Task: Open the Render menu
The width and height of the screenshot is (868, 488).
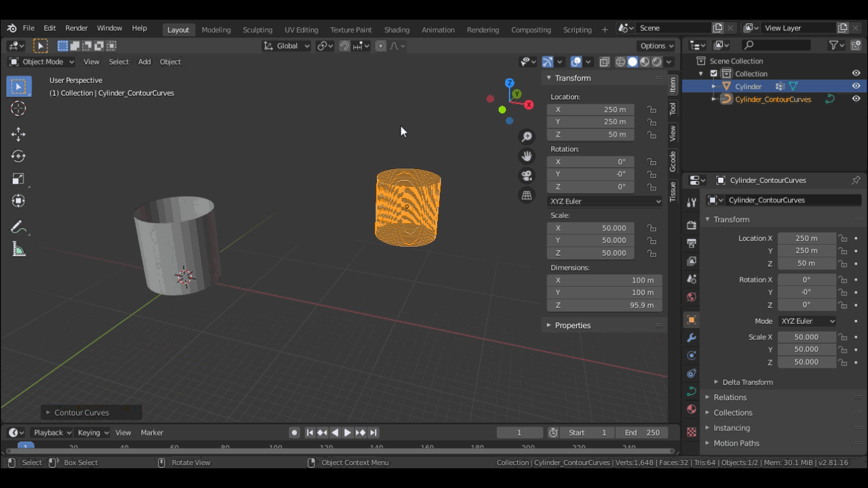Action: pyautogui.click(x=76, y=28)
